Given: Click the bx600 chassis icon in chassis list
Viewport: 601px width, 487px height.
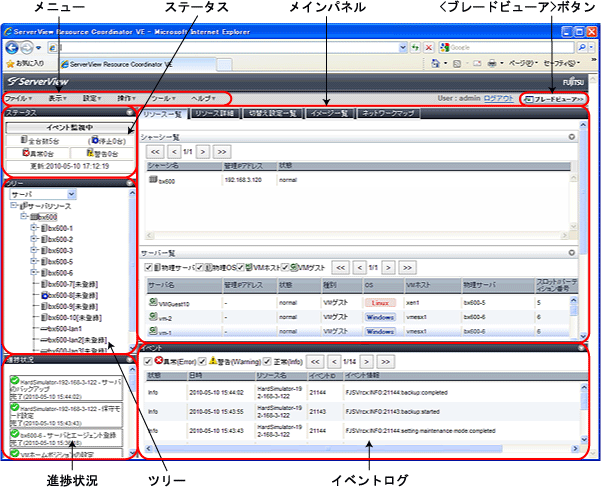Looking at the screenshot, I should tap(153, 179).
